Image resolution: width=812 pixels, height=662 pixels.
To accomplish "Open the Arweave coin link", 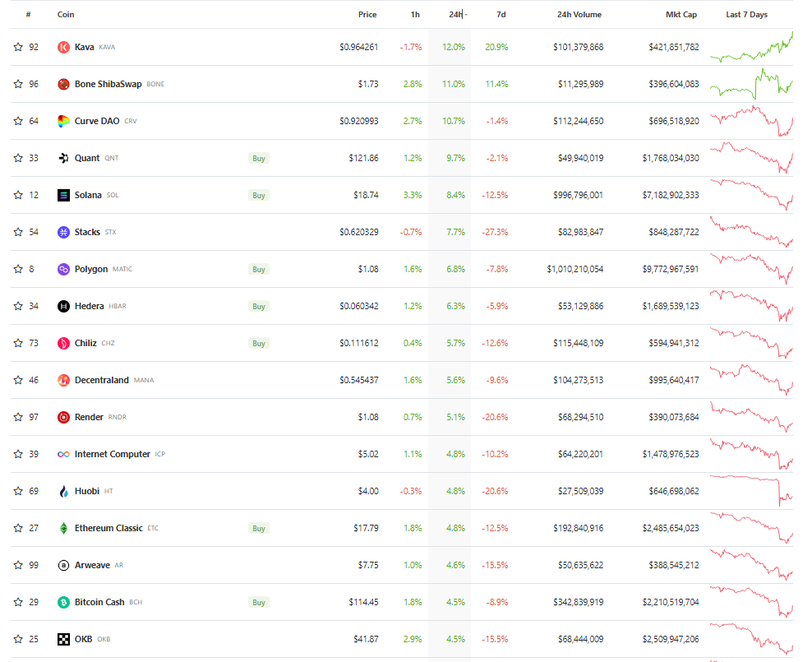I will [x=92, y=565].
